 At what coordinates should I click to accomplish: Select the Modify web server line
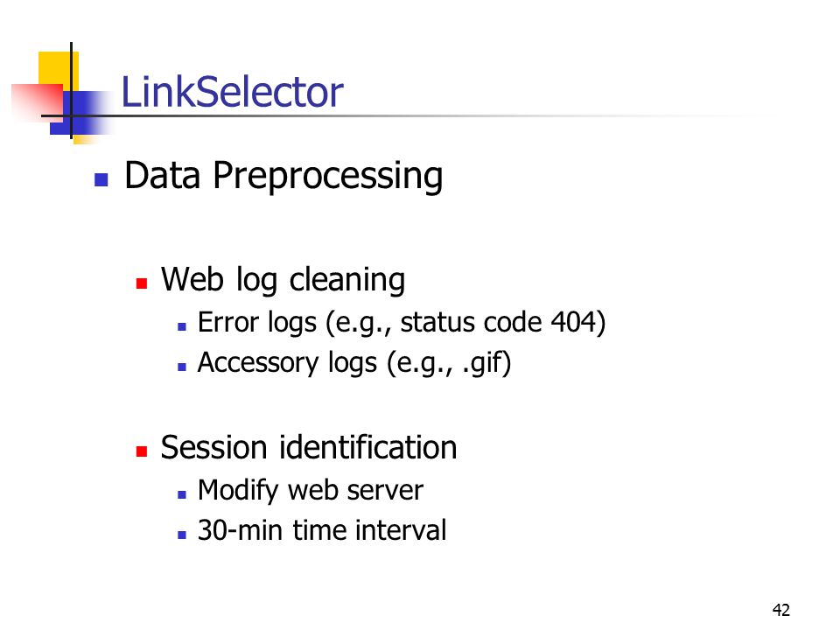point(311,490)
